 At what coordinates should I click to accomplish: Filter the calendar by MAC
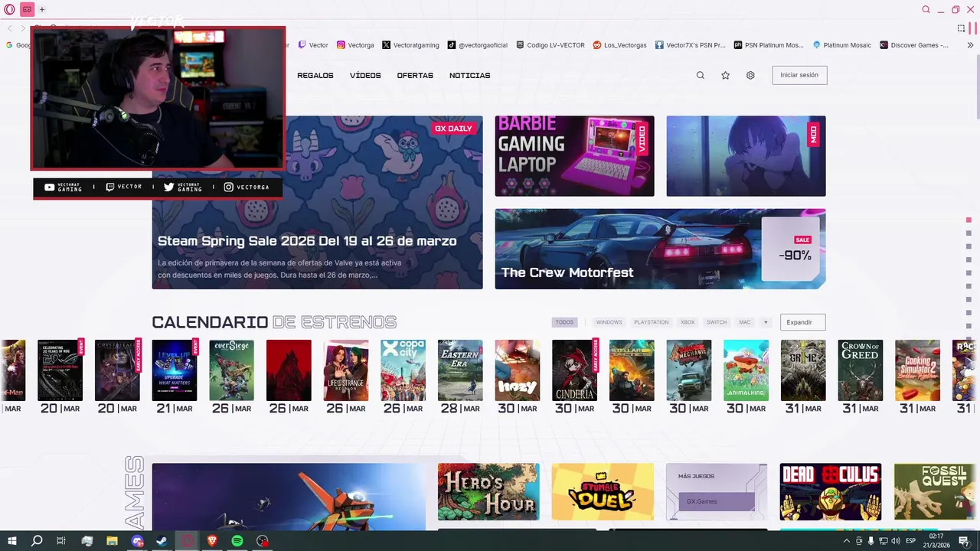click(744, 322)
